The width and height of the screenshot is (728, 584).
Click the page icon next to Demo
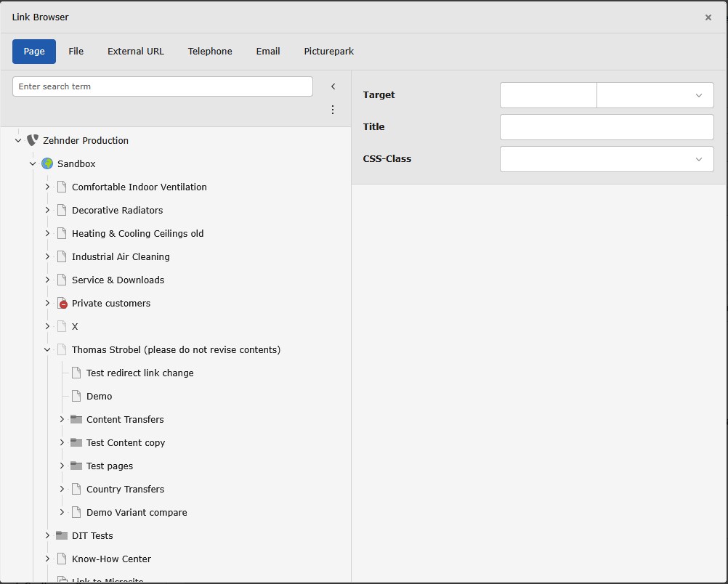pyautogui.click(x=76, y=396)
